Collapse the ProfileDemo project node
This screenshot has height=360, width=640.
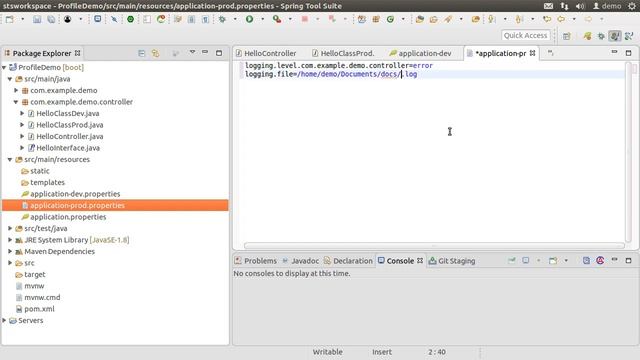4,67
